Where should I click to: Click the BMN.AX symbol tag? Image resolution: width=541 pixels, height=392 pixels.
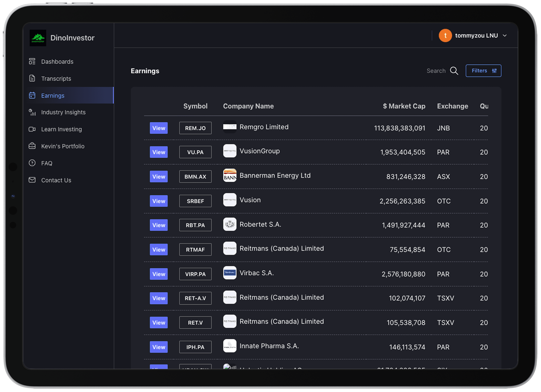pyautogui.click(x=195, y=177)
